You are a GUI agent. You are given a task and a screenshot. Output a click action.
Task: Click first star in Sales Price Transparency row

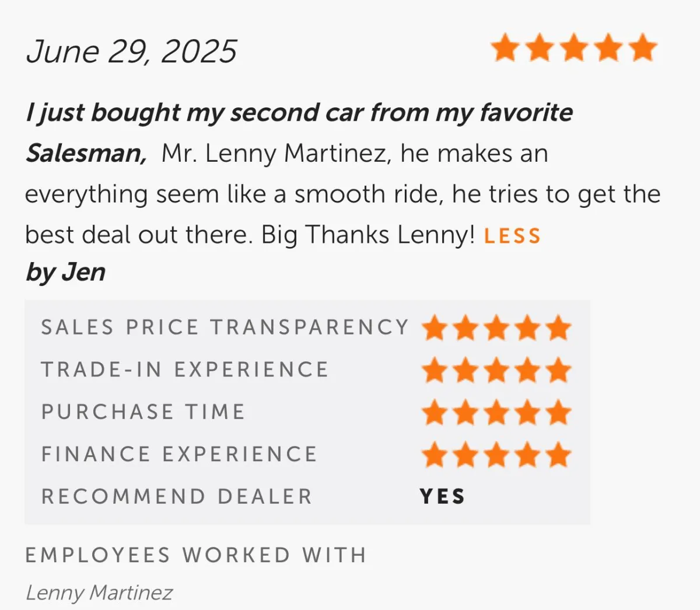click(435, 327)
